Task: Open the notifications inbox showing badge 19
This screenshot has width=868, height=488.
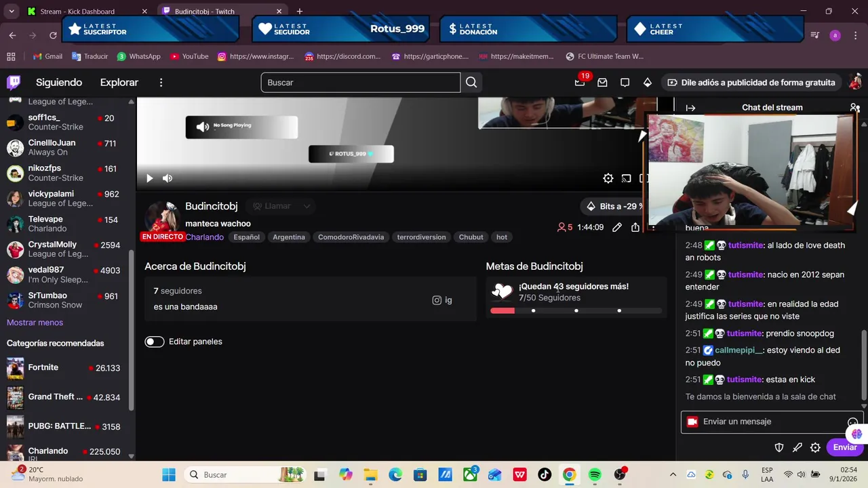Action: 580,83
